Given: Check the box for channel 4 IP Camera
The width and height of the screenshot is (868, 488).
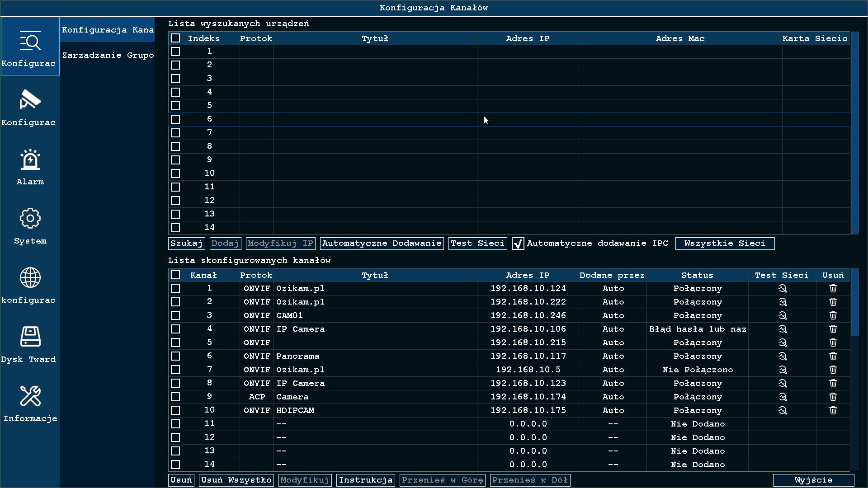Looking at the screenshot, I should [x=175, y=329].
